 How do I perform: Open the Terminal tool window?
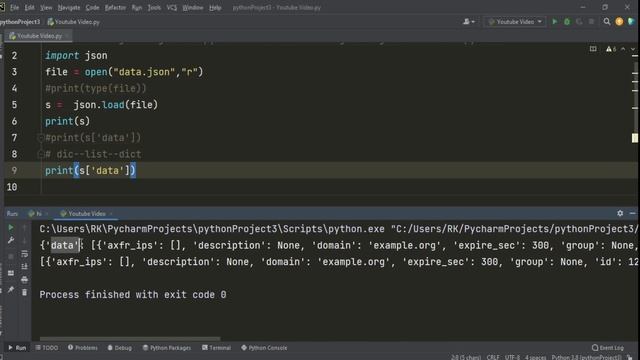tap(216, 348)
